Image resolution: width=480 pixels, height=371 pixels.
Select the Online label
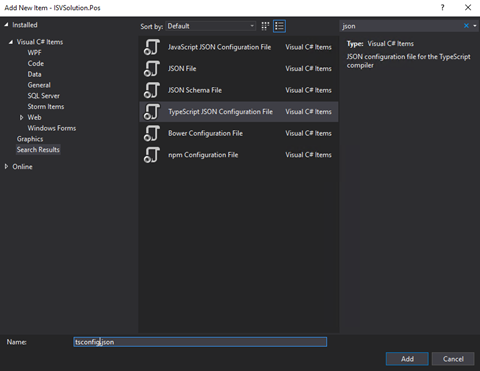tap(22, 167)
